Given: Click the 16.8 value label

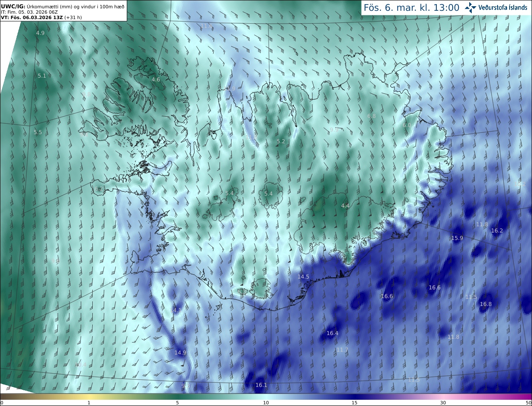Looking at the screenshot, I should (x=486, y=304).
